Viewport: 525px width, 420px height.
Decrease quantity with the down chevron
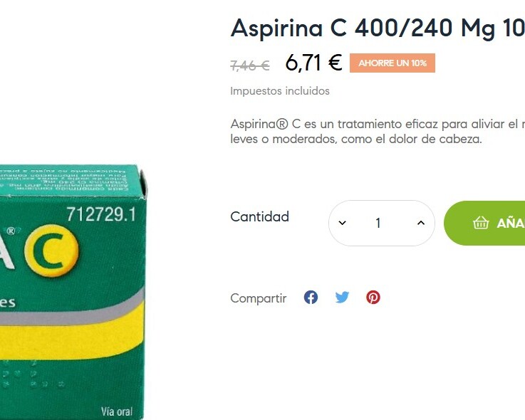342,223
